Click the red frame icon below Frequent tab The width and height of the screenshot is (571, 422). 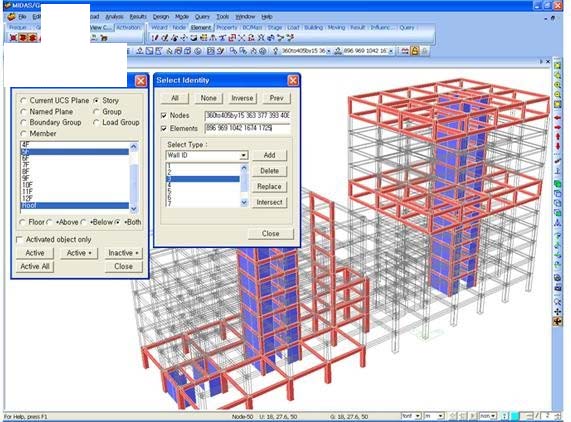13,38
